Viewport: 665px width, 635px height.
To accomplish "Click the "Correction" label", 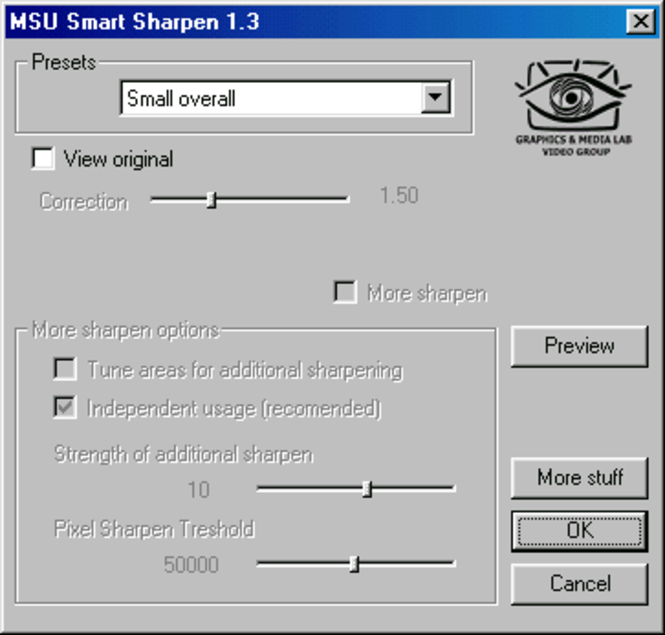I will (84, 202).
